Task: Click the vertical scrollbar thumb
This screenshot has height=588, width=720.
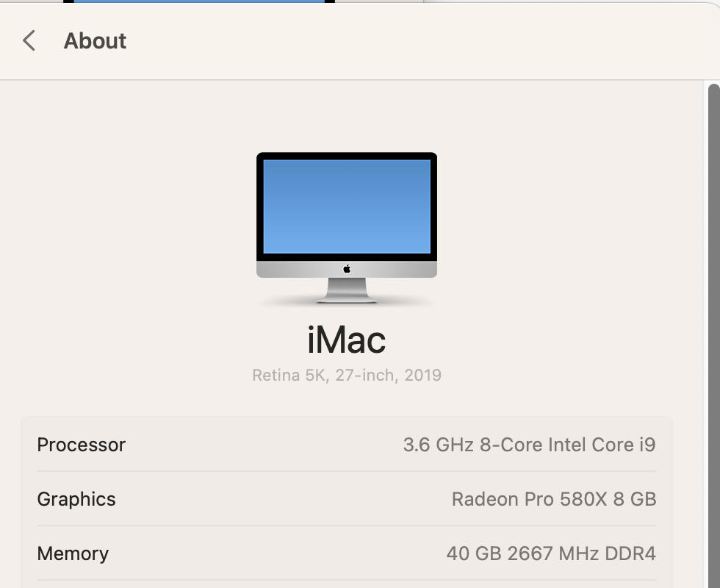Action: point(714,335)
